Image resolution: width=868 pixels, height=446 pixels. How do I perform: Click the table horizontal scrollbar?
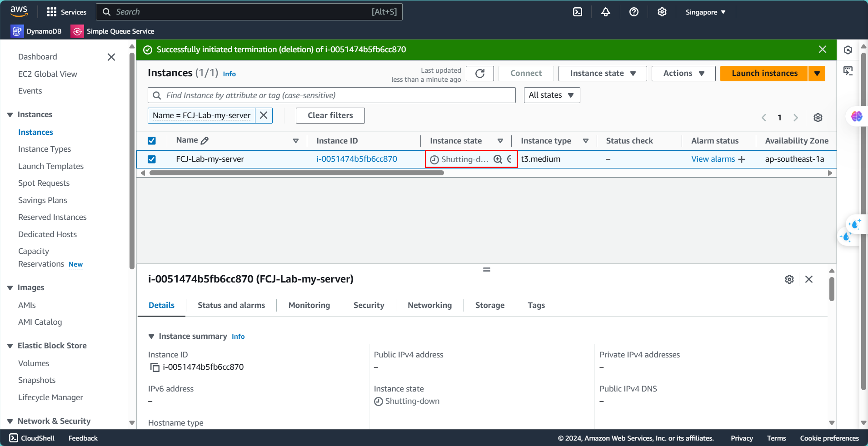pos(297,173)
